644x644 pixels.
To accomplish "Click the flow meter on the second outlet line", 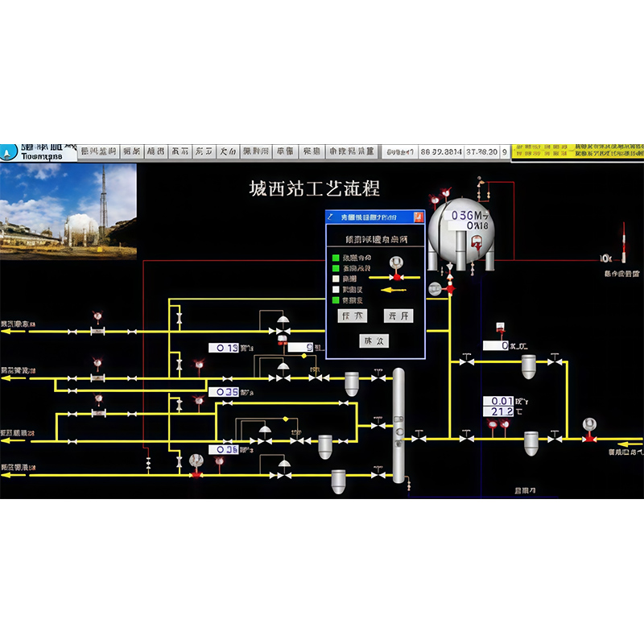I will (x=97, y=378).
